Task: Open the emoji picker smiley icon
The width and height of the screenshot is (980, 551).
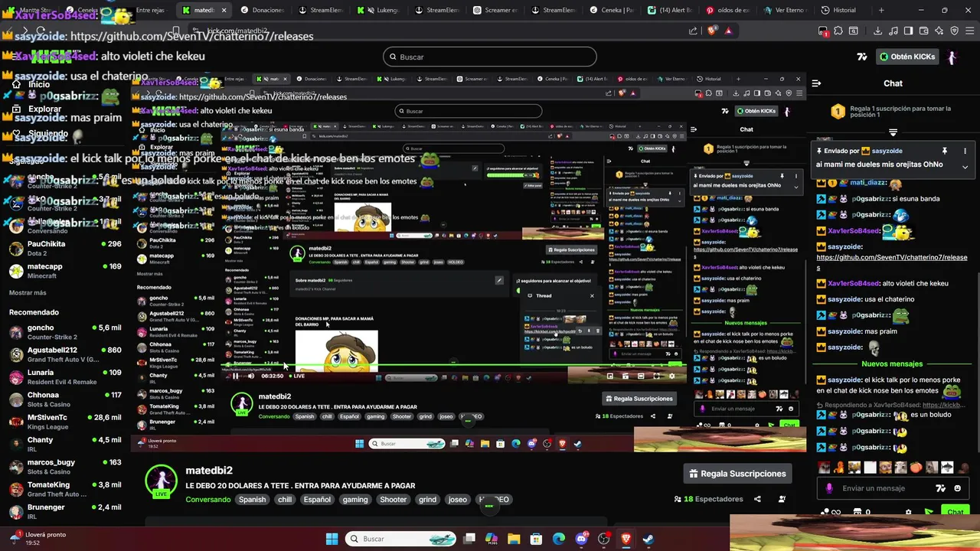Action: pos(958,488)
